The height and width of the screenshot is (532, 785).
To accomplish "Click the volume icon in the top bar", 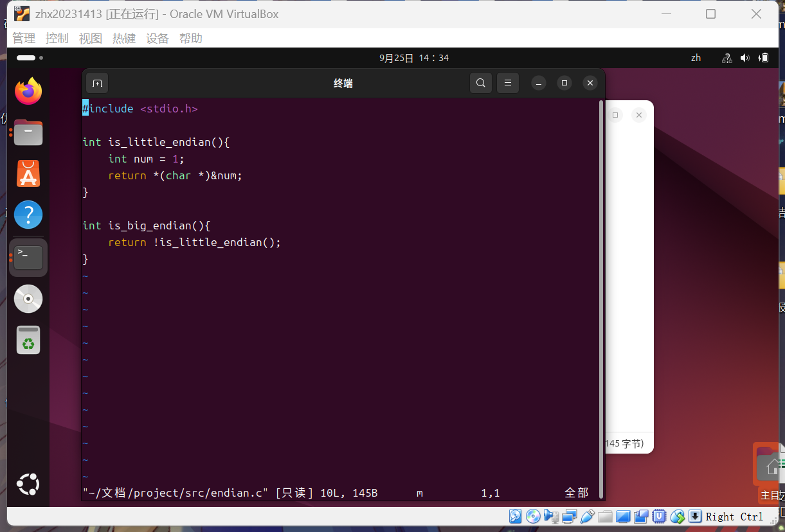I will (x=745, y=58).
